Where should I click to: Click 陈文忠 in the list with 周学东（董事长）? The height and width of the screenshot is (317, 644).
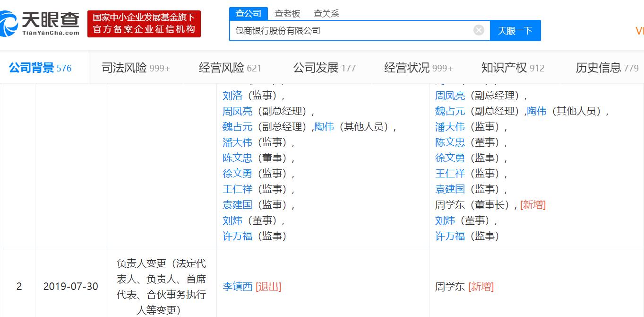450,142
